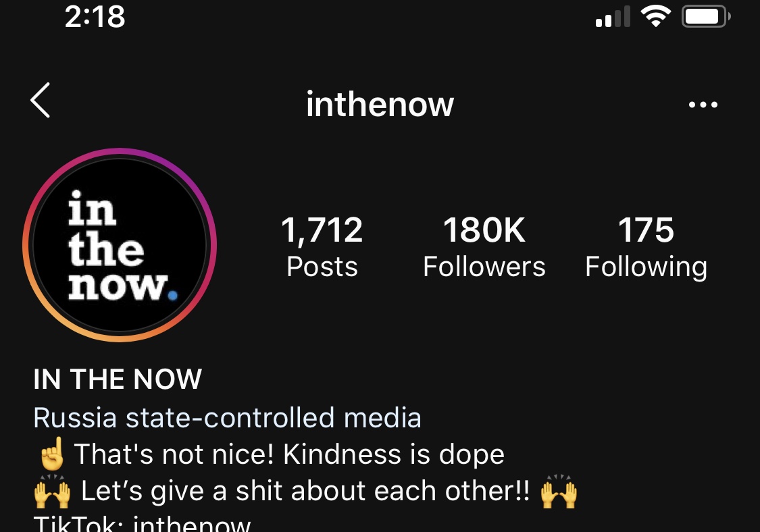The height and width of the screenshot is (532, 760).
Task: Tap the Wi-Fi status icon
Action: click(x=655, y=16)
